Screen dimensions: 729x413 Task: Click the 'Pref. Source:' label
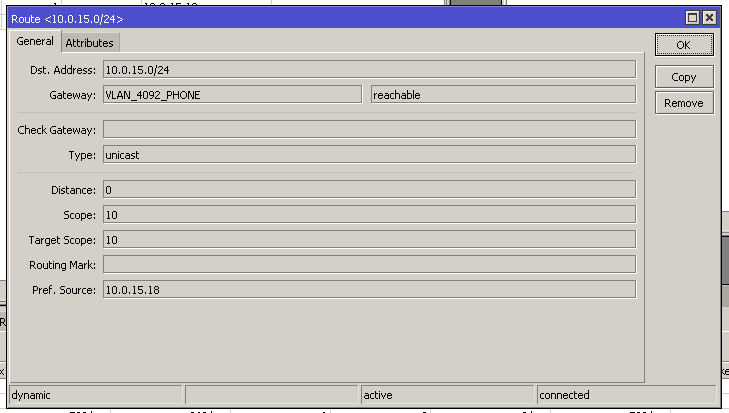click(x=64, y=290)
